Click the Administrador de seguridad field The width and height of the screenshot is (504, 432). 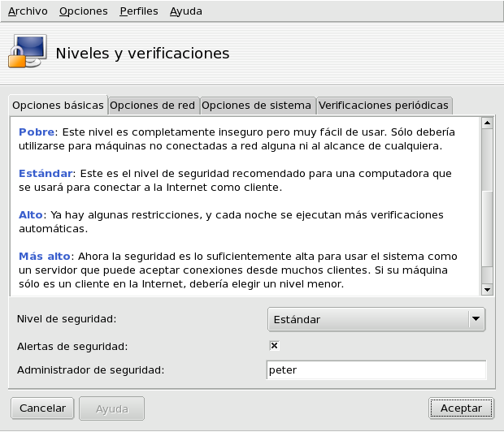376,370
